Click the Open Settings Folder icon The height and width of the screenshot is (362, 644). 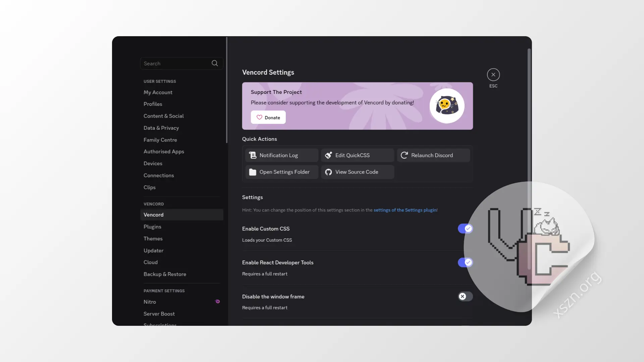point(253,172)
